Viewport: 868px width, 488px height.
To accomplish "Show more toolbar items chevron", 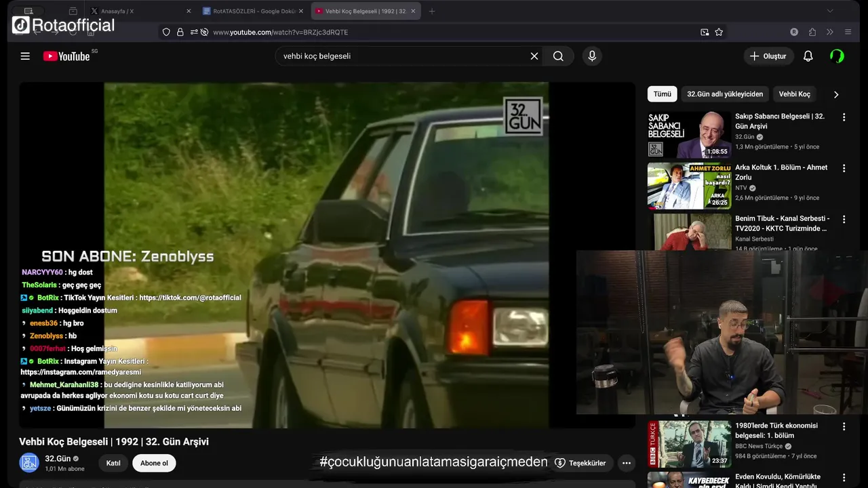I will point(829,32).
